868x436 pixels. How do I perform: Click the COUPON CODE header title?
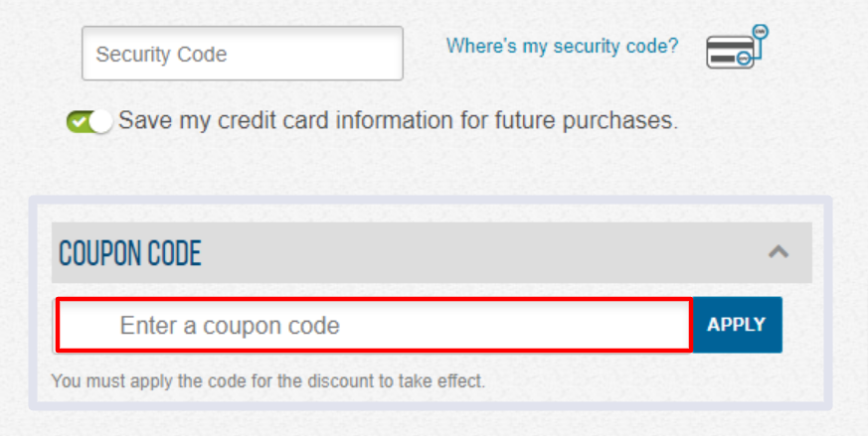pyautogui.click(x=130, y=254)
